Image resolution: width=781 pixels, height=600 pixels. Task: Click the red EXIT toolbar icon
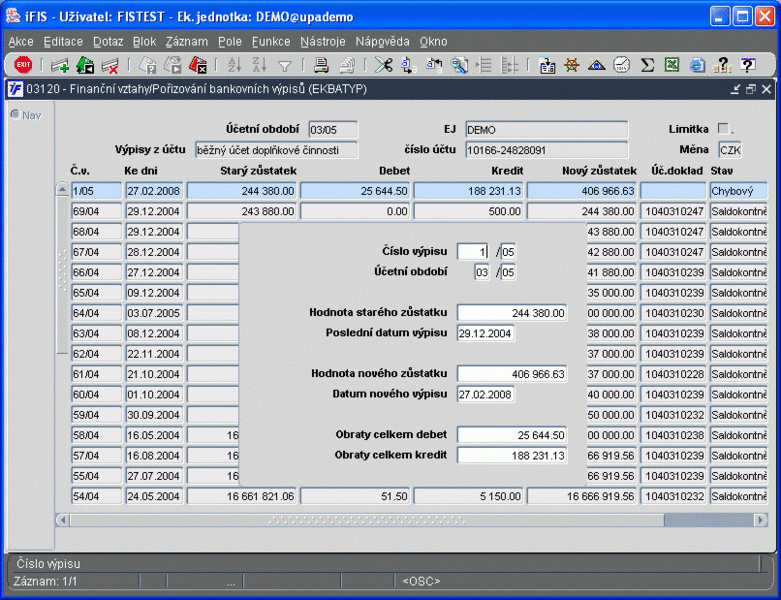[23, 65]
